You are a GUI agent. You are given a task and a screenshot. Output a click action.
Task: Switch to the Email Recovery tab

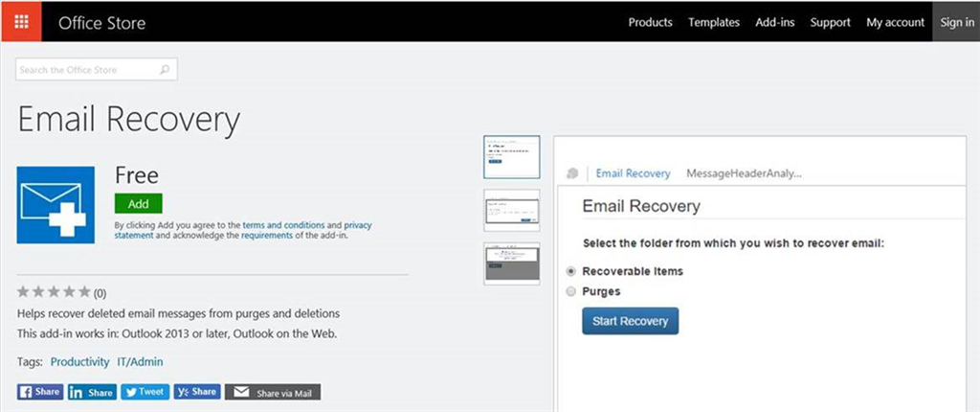[x=633, y=173]
